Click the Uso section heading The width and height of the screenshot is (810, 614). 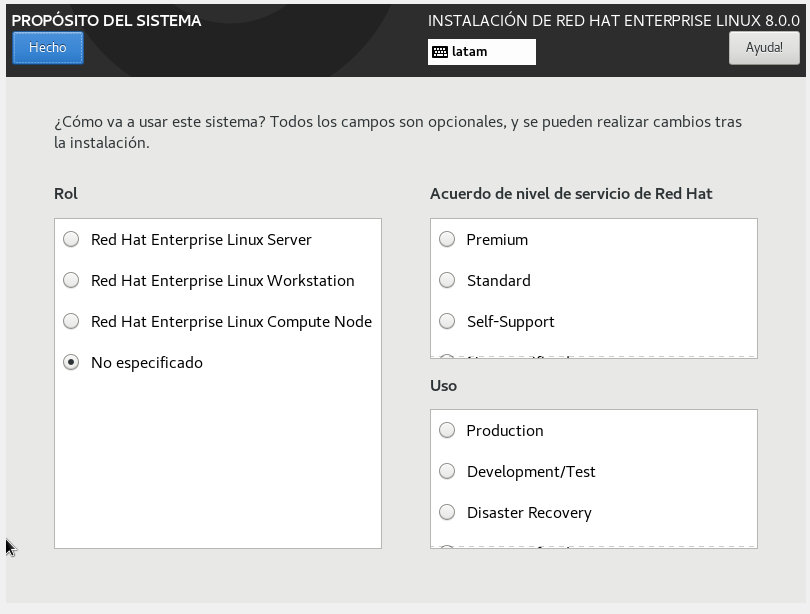[x=443, y=386]
